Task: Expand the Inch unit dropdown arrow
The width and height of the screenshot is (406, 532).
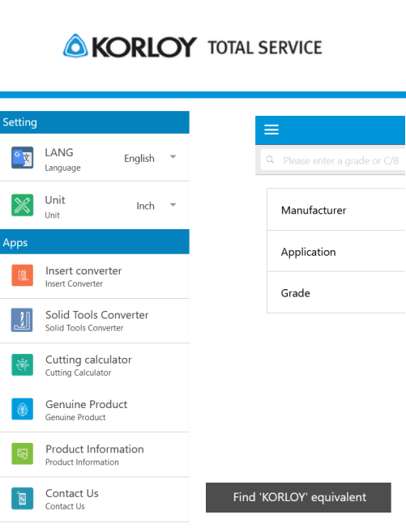Action: pos(173,205)
